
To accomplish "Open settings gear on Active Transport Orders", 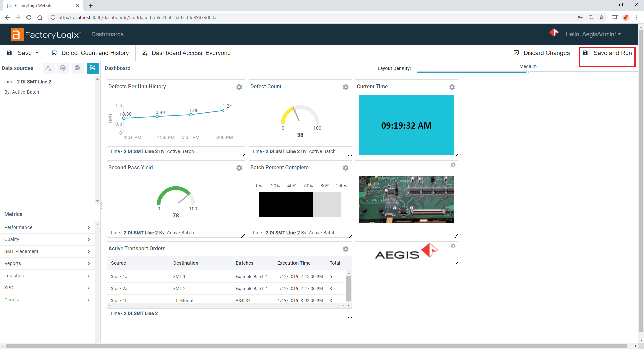I will [346, 249].
